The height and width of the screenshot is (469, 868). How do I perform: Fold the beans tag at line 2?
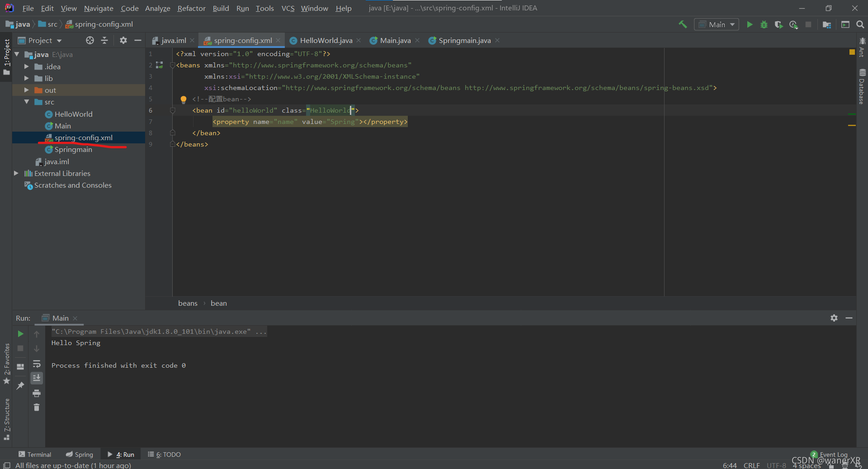click(x=172, y=65)
